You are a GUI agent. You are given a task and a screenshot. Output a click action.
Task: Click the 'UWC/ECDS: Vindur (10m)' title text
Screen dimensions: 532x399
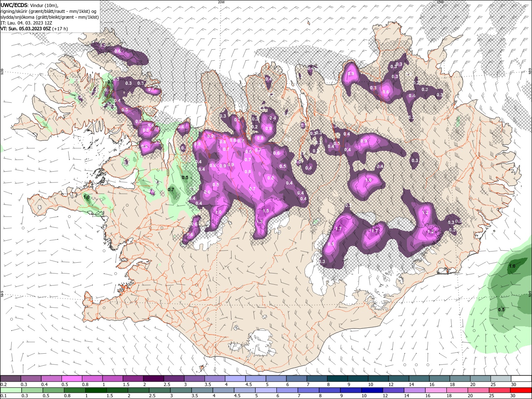[29, 5]
